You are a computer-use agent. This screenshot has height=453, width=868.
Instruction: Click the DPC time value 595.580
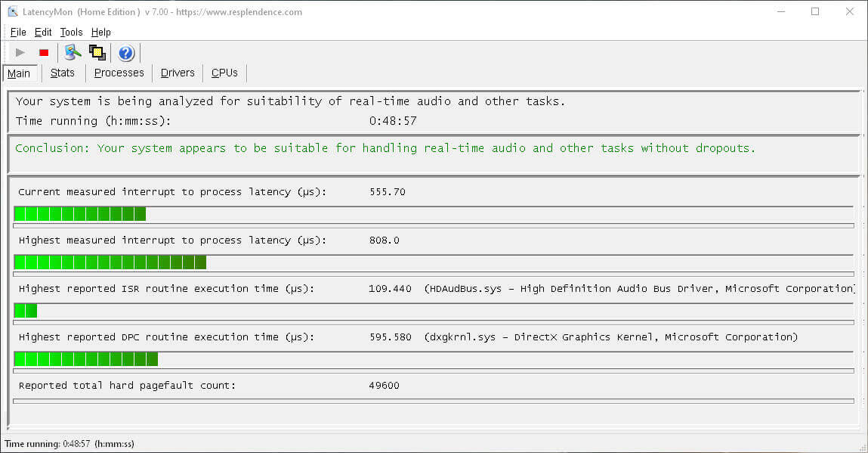(x=391, y=337)
